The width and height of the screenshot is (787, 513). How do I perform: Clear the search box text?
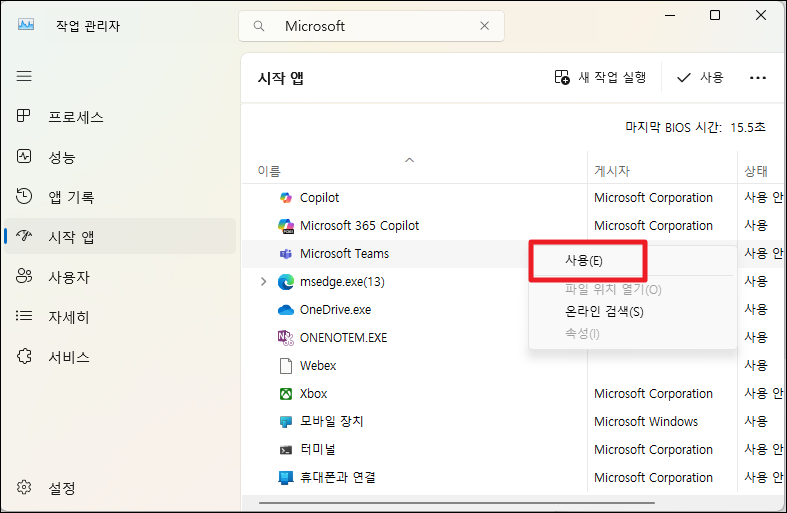[484, 26]
